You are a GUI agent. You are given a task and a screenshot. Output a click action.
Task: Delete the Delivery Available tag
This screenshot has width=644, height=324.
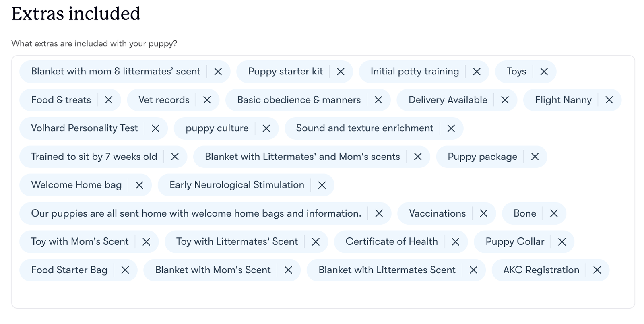(505, 100)
